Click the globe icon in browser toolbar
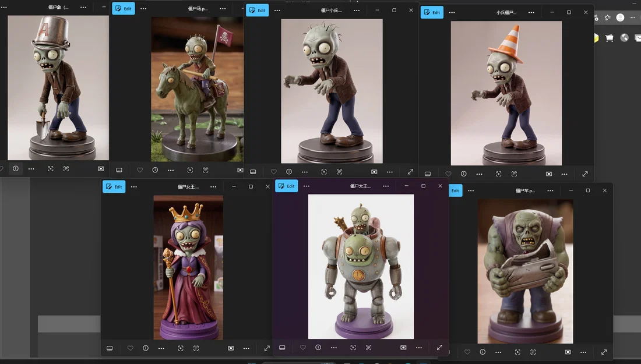Viewport: 641px width, 364px height. click(624, 38)
